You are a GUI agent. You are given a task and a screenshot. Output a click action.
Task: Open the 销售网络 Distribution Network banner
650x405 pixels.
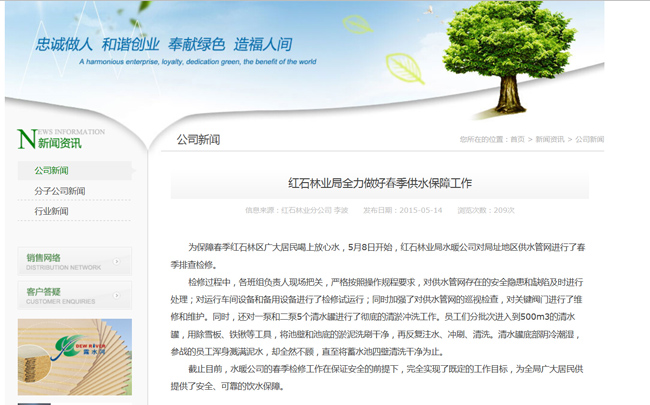pos(65,262)
